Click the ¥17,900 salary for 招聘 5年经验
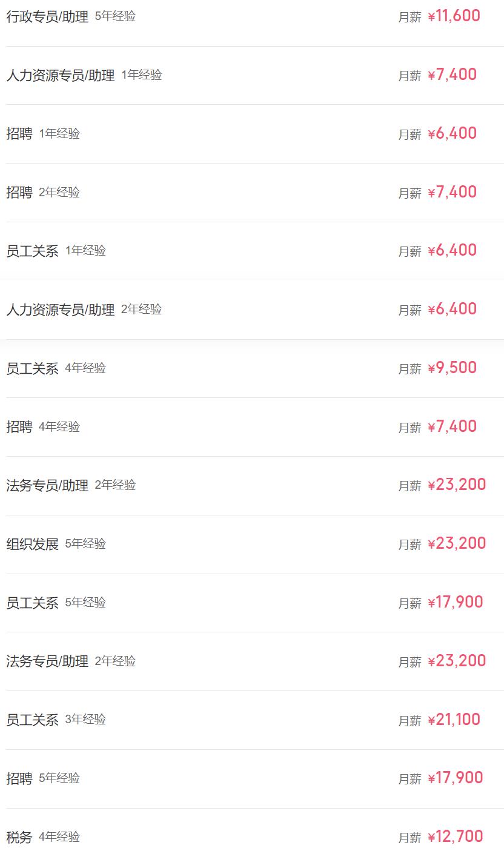This screenshot has height=851, width=504. (x=455, y=778)
